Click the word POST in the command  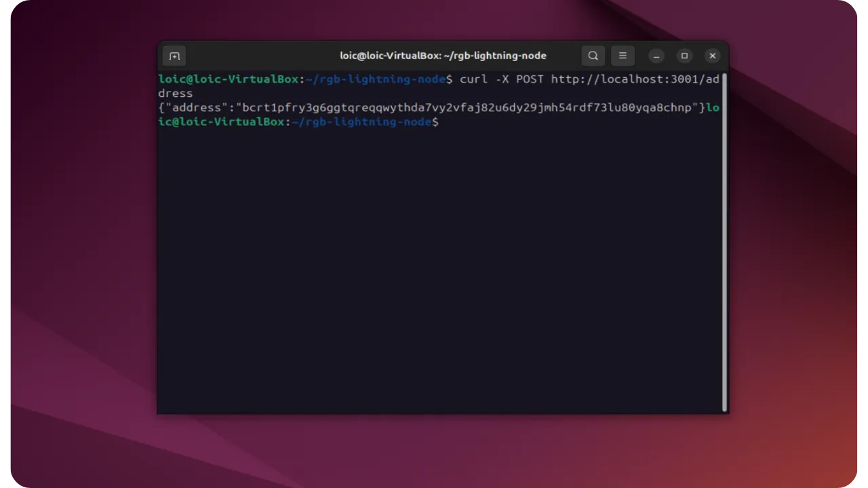(530, 79)
